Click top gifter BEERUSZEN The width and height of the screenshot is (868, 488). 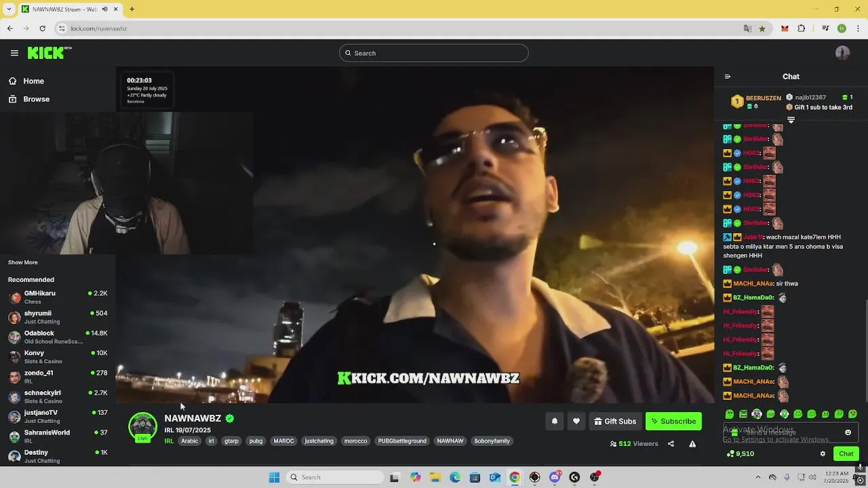pos(763,98)
